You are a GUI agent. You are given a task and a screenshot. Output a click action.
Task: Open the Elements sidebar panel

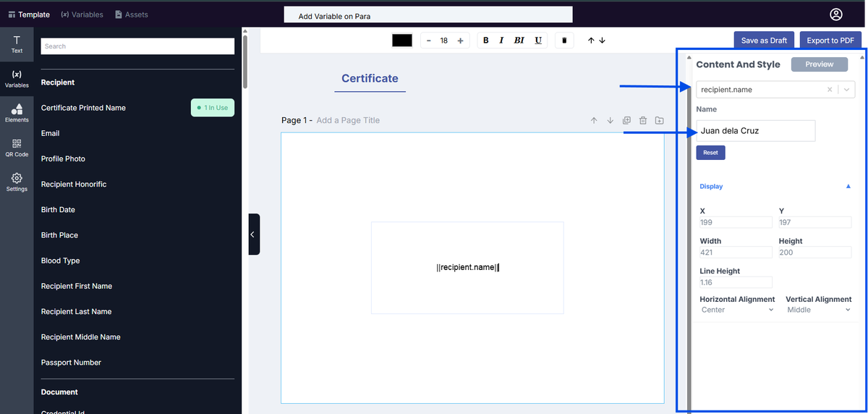(17, 113)
